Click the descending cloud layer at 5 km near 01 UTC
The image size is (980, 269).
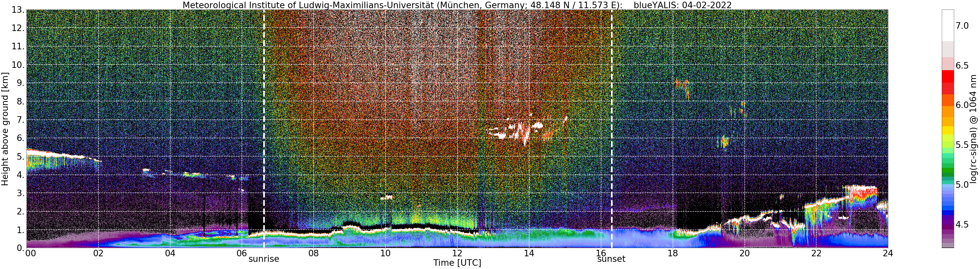tap(61, 154)
